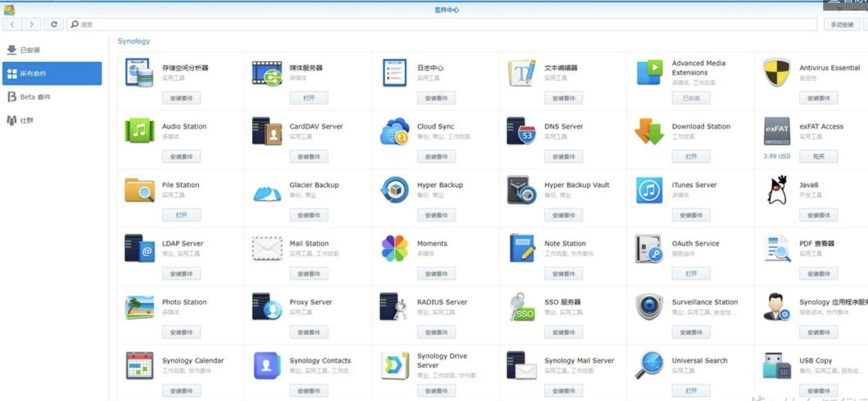Go back with the left arrow button
This screenshot has width=868, height=401.
tap(12, 24)
